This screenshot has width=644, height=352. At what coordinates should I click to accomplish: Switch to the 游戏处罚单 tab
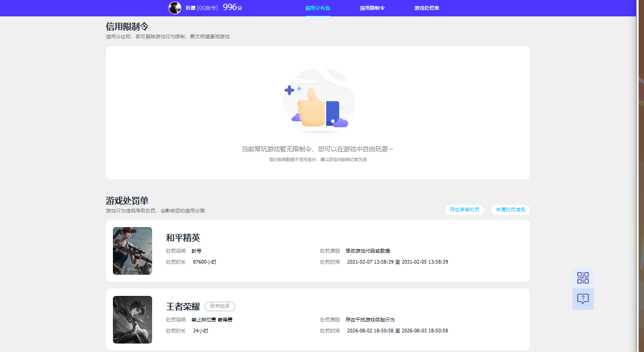(427, 8)
